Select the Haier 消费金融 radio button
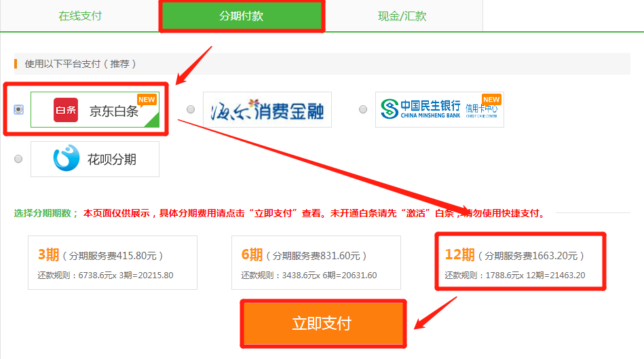Image resolution: width=644 pixels, height=359 pixels. pyautogui.click(x=191, y=109)
